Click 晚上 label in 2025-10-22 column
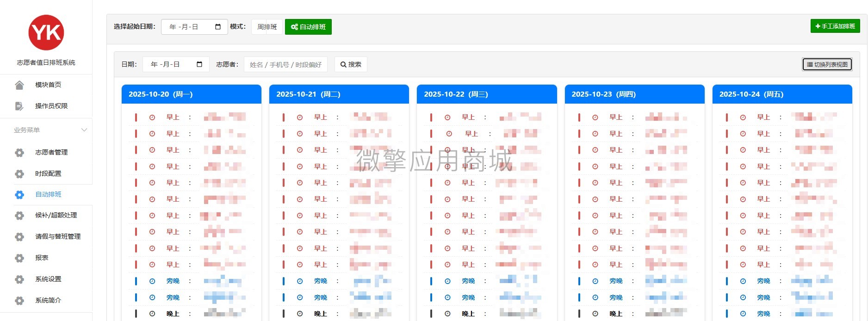Image resolution: width=868 pixels, height=321 pixels. coord(468,314)
